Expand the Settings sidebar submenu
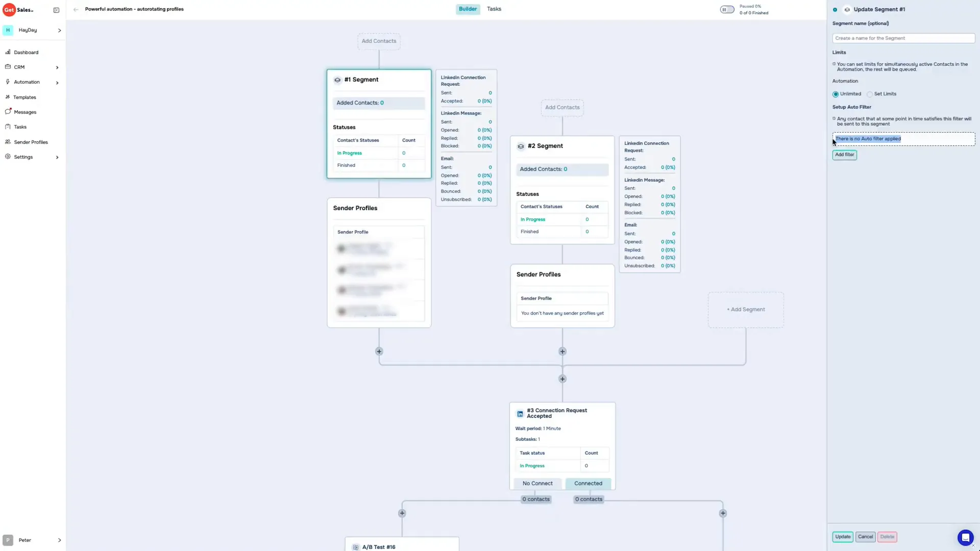This screenshot has height=551, width=980. 57,157
